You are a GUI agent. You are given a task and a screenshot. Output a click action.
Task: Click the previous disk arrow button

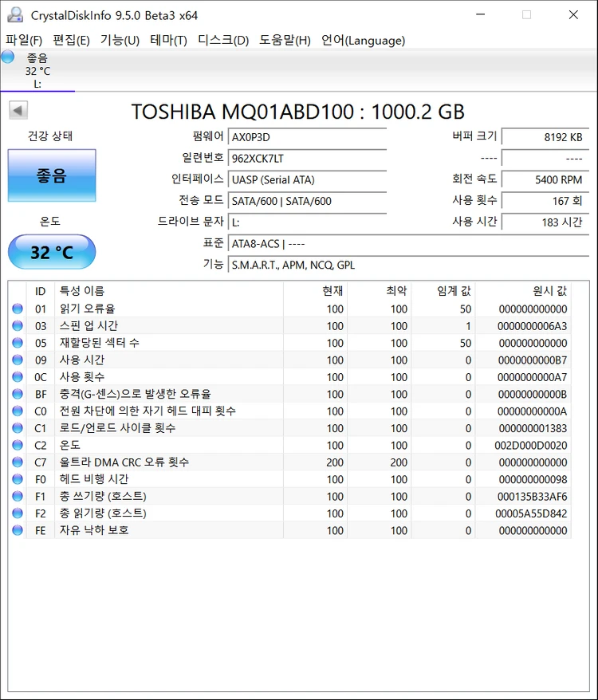click(x=18, y=110)
